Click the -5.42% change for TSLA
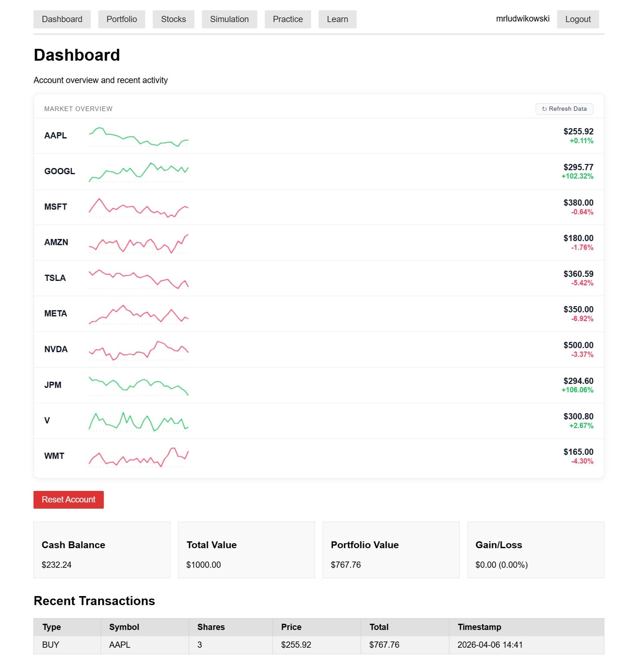 (582, 283)
